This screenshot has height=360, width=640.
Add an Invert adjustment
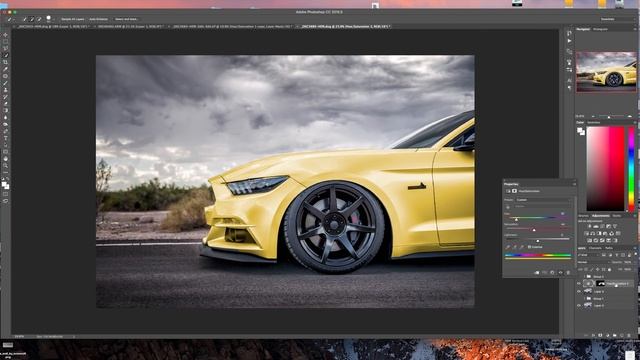pos(589,240)
